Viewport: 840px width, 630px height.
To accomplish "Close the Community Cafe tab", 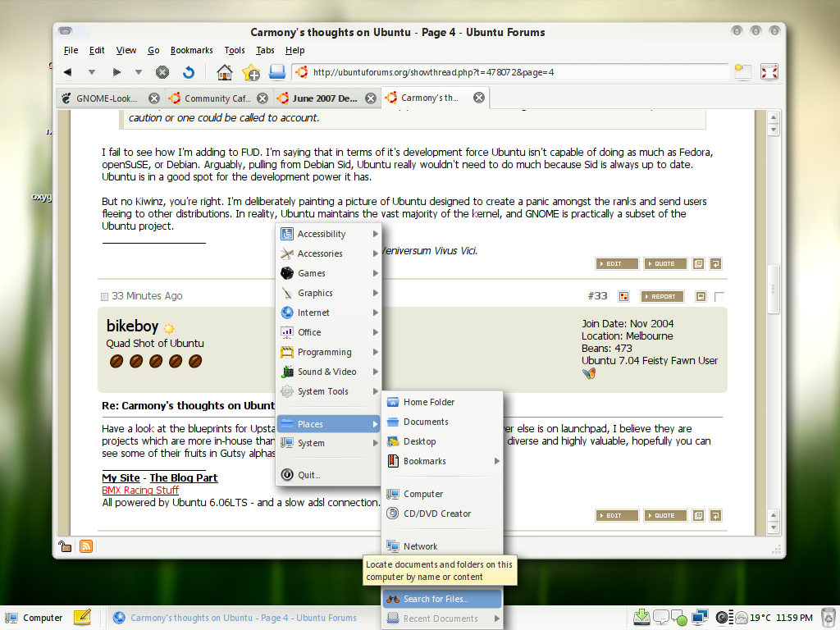I will point(262,98).
